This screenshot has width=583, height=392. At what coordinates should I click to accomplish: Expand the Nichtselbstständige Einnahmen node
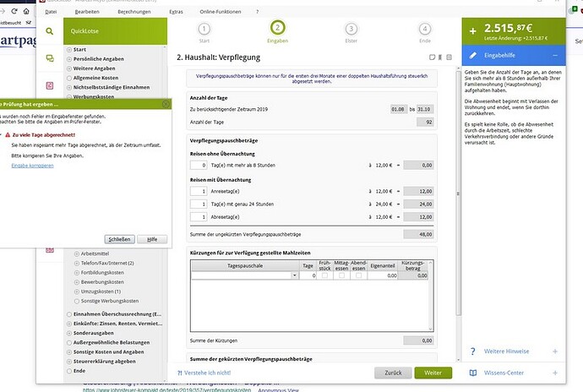click(x=69, y=87)
